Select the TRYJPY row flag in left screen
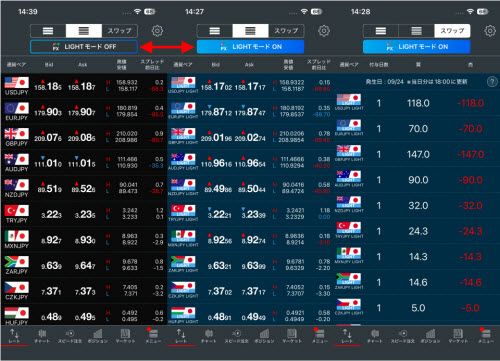 pos(17,210)
